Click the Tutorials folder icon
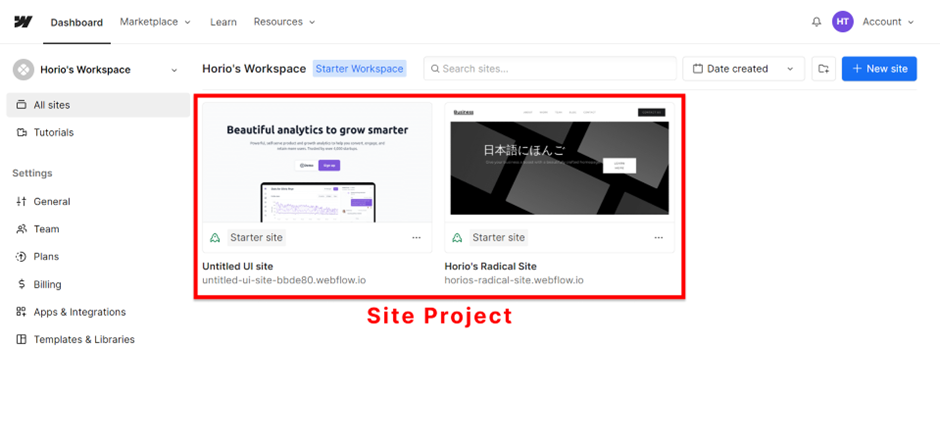Viewport: 940px width, 444px height. tap(22, 132)
